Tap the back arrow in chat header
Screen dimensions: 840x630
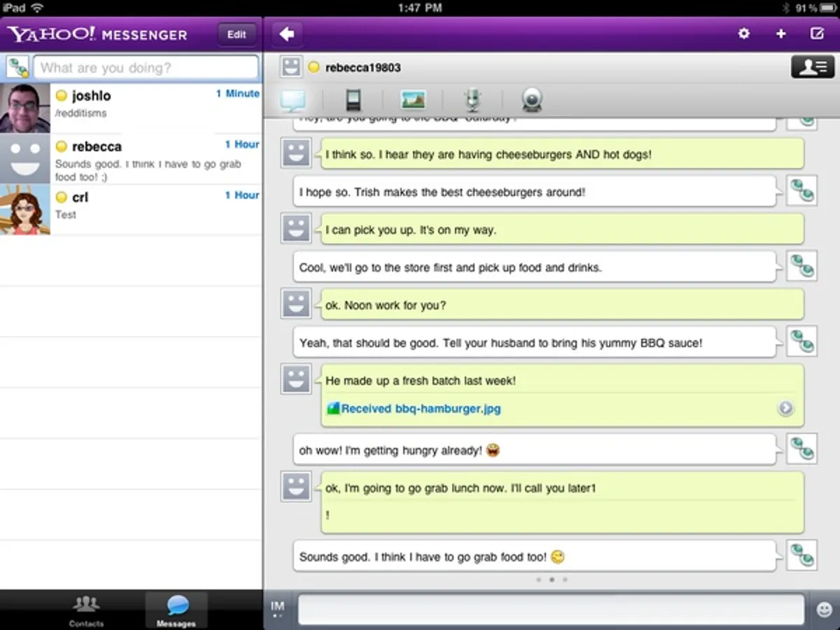coord(286,34)
